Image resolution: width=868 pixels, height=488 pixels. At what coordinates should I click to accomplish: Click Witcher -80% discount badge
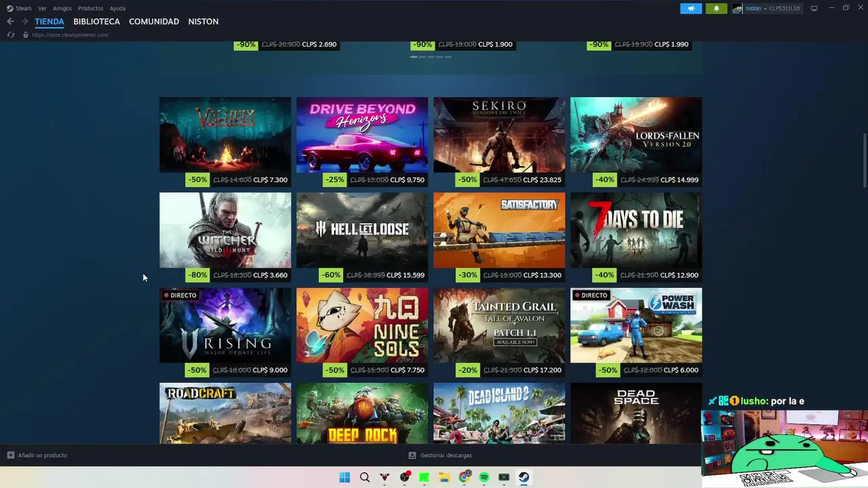point(197,275)
